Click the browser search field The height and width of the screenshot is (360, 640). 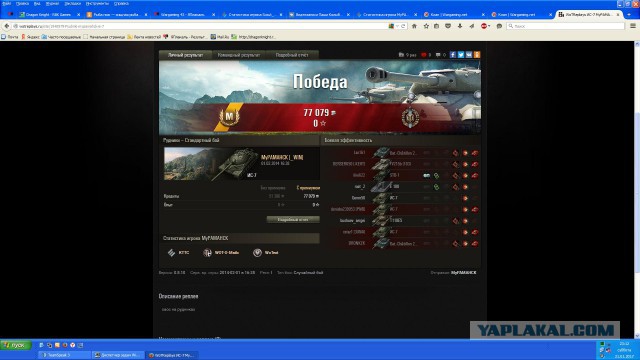tap(566, 26)
